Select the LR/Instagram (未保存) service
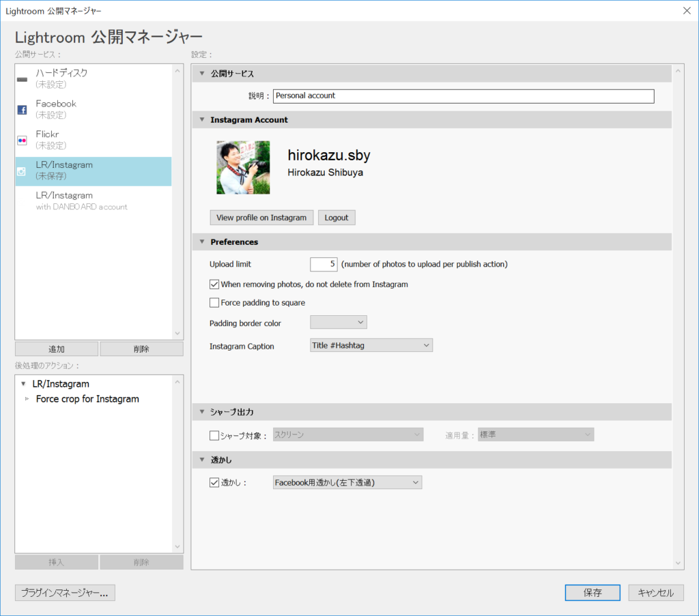Screen dimensions: 699x616 (94, 171)
